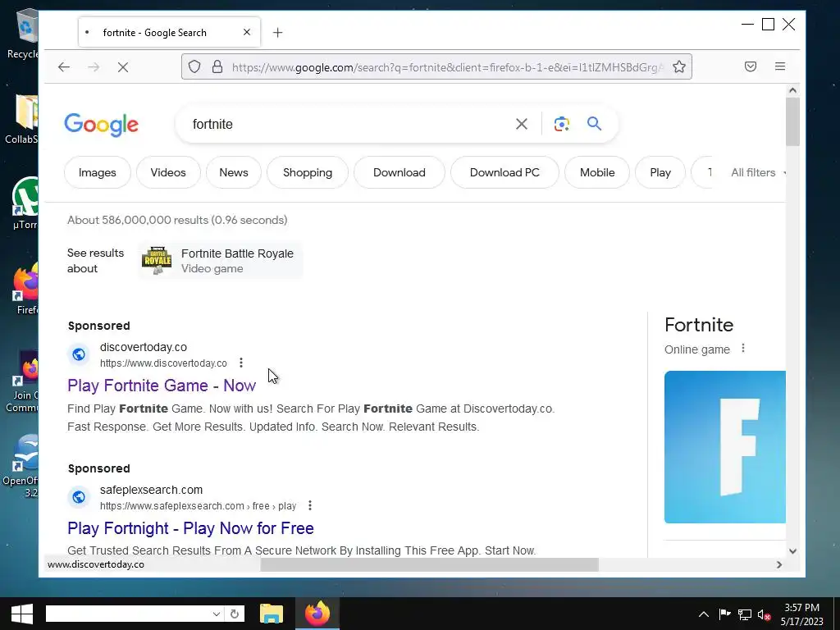Switch to the Shopping filter
This screenshot has height=630, width=840.
(x=308, y=172)
